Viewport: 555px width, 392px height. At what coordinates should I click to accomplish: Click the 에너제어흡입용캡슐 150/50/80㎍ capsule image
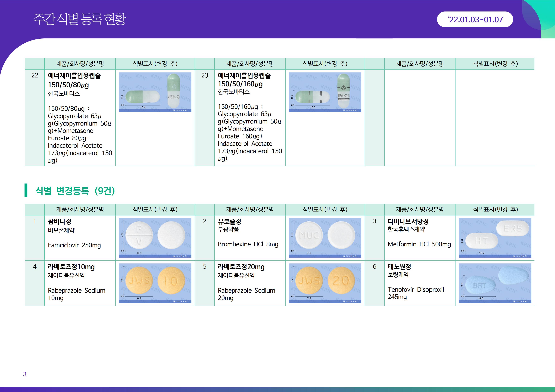pyautogui.click(x=155, y=92)
